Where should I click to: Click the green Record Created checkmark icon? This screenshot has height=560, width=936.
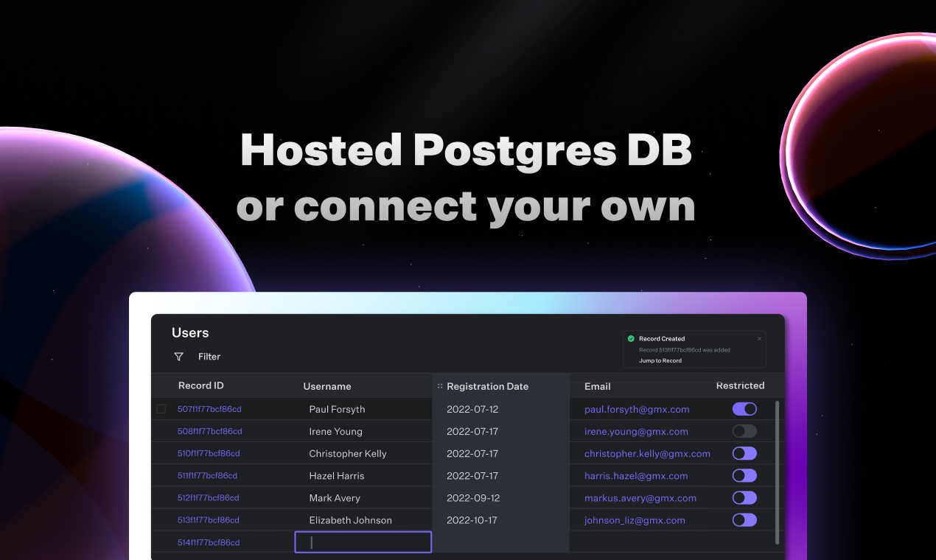pos(631,339)
